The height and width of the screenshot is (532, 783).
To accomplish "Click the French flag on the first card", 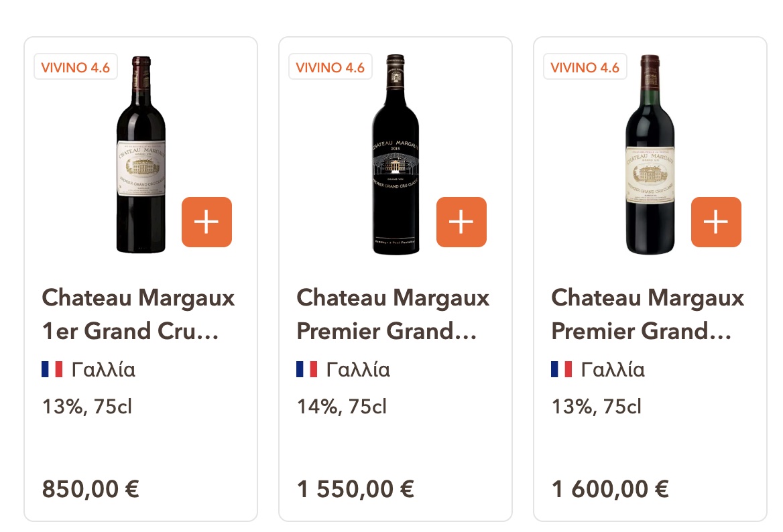I will [52, 369].
